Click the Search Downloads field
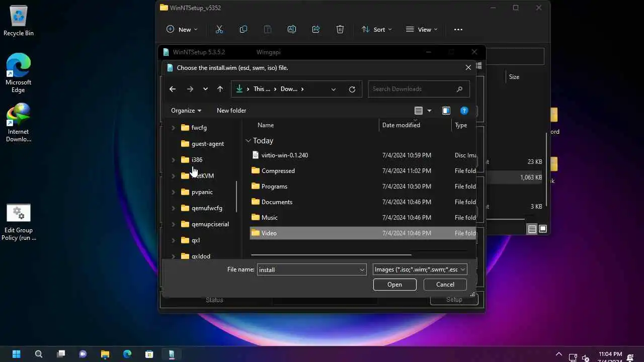 [x=419, y=89]
